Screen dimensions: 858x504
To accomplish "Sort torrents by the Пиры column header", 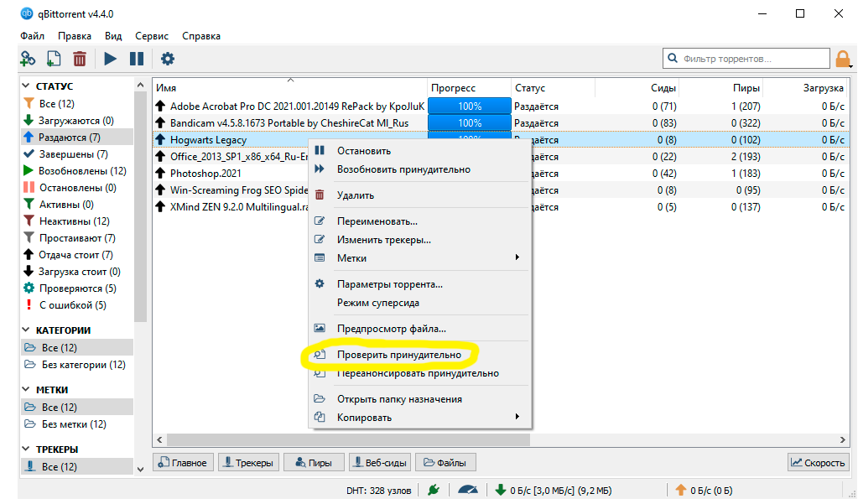I will coord(720,87).
